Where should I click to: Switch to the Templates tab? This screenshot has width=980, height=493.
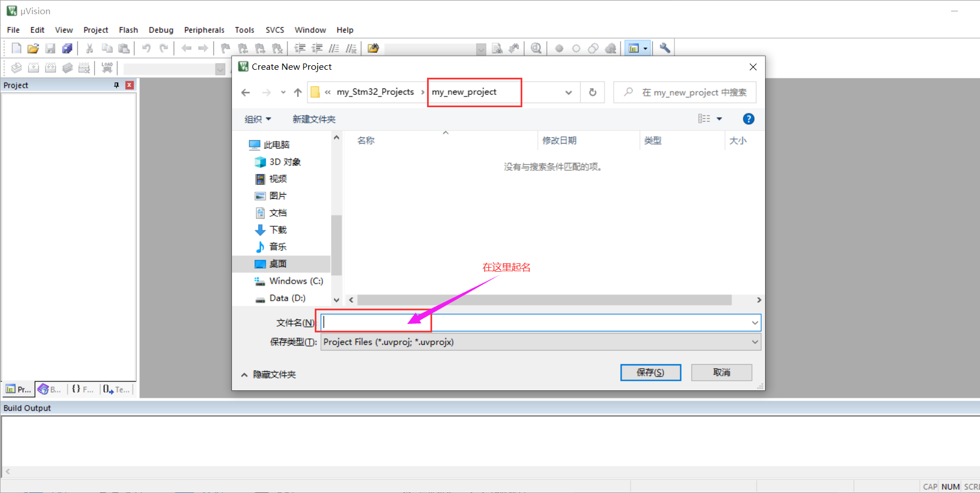(x=117, y=389)
